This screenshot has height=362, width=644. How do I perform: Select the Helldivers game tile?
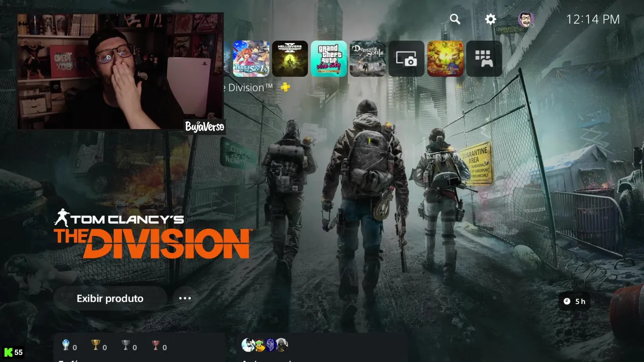point(290,59)
